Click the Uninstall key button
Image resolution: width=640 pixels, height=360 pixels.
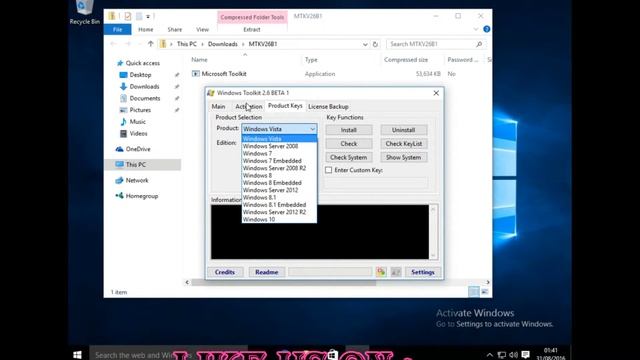click(x=404, y=130)
